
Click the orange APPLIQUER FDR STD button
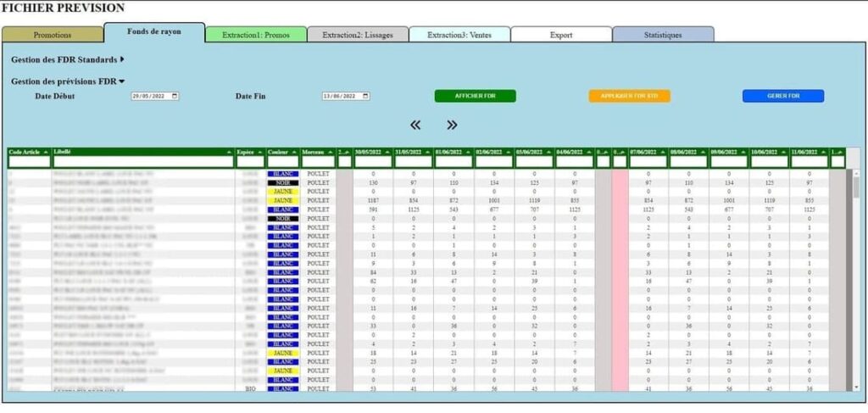tap(630, 97)
